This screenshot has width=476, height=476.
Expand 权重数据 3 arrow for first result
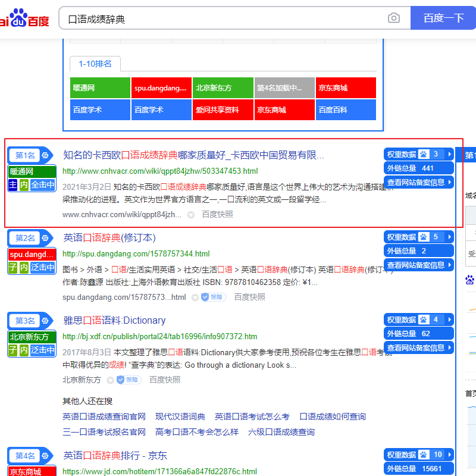(x=450, y=154)
